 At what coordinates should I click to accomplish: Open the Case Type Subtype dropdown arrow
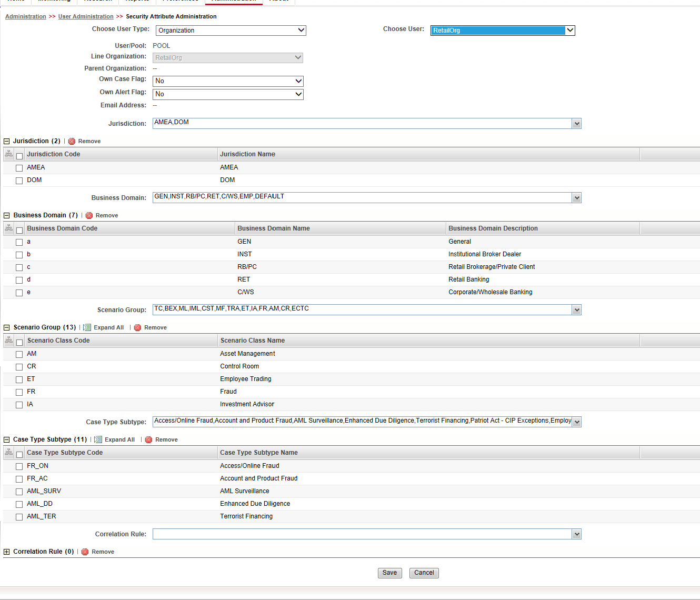(x=577, y=422)
